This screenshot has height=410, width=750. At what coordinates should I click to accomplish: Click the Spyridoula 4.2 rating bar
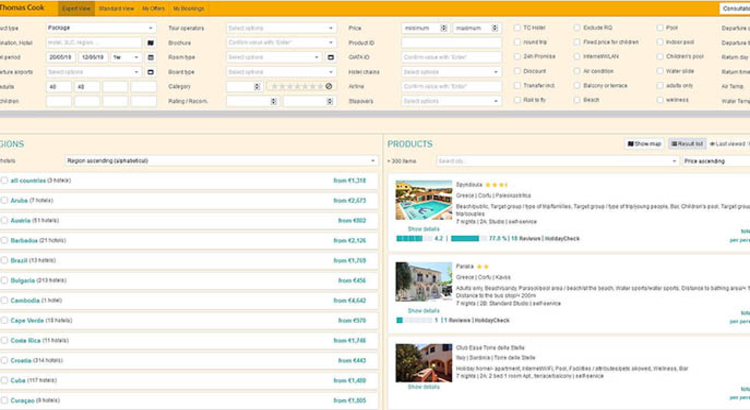pyautogui.click(x=414, y=238)
